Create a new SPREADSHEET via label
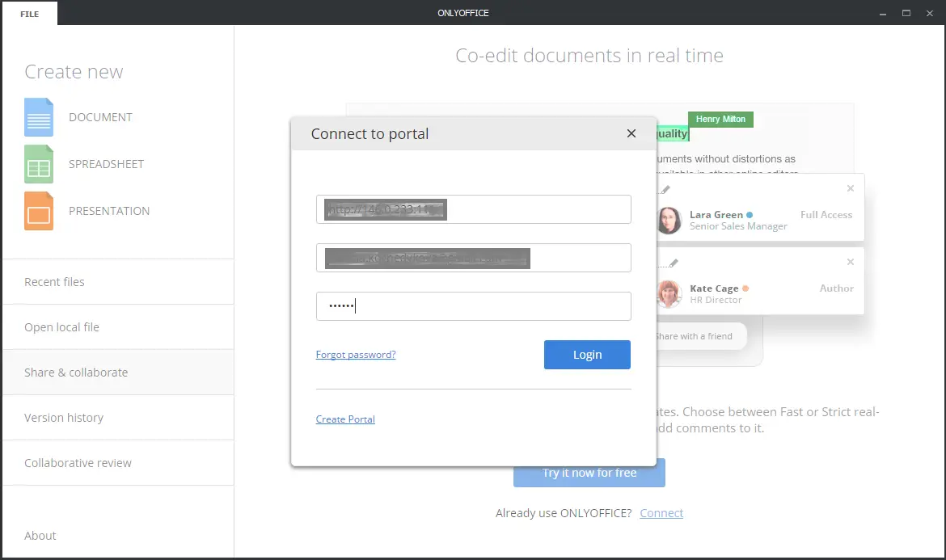The height and width of the screenshot is (560, 946). click(106, 164)
